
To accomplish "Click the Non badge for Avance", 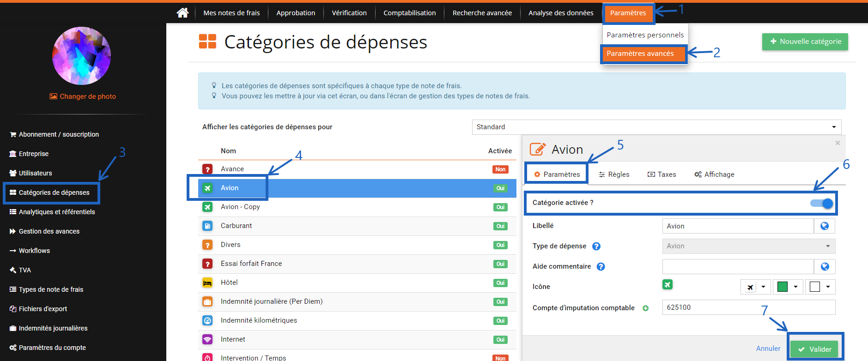I will (x=500, y=169).
